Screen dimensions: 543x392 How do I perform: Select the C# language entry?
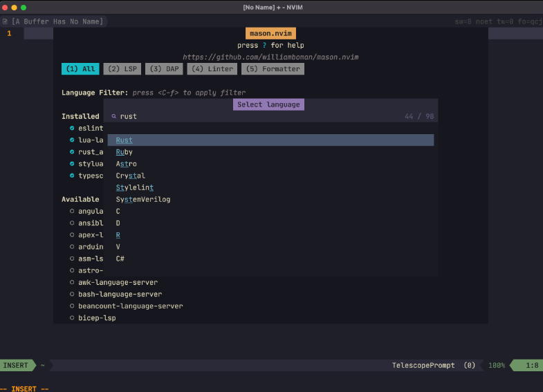[x=120, y=259]
